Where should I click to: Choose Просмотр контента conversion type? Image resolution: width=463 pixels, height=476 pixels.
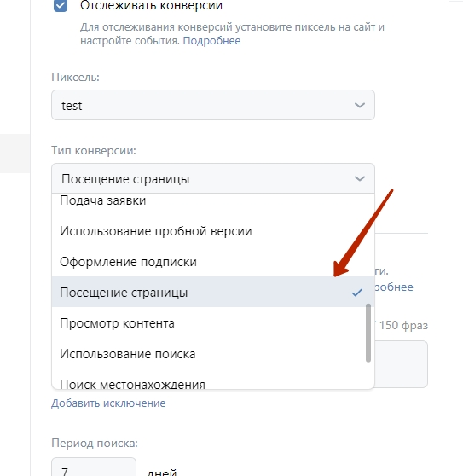click(x=213, y=323)
